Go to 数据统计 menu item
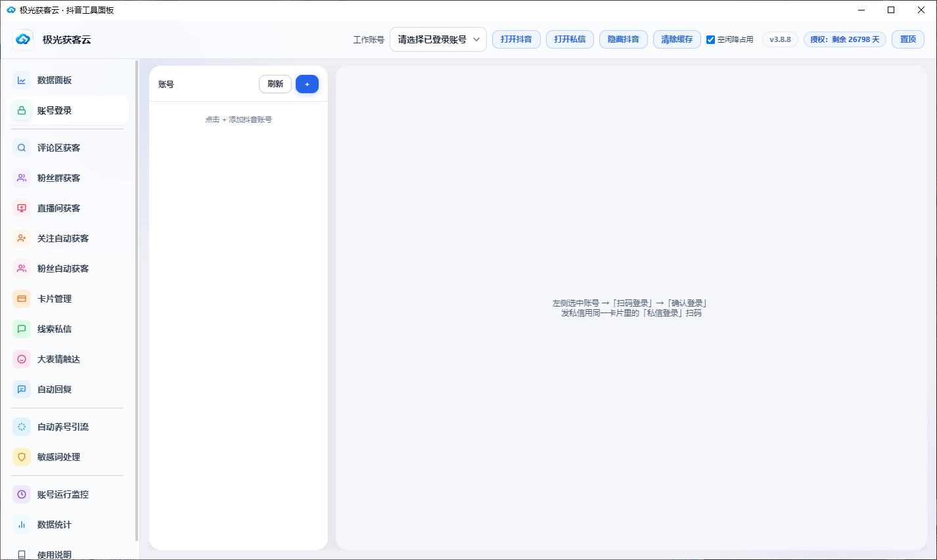This screenshot has width=937, height=560. click(x=68, y=525)
